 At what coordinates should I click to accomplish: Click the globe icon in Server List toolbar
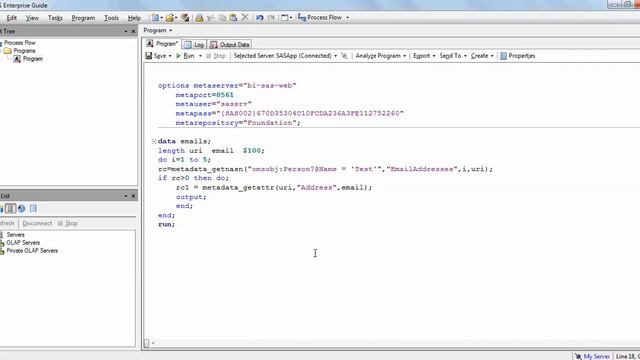(x=22, y=209)
